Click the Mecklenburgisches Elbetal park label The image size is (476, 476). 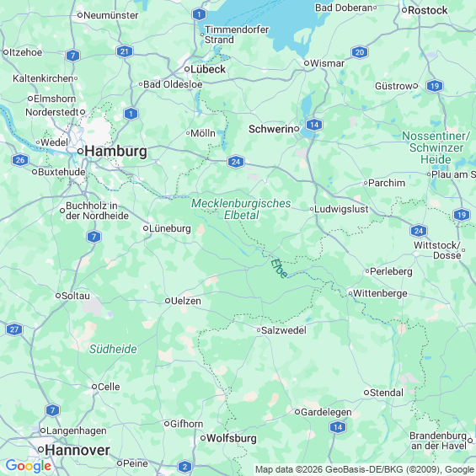(x=241, y=209)
